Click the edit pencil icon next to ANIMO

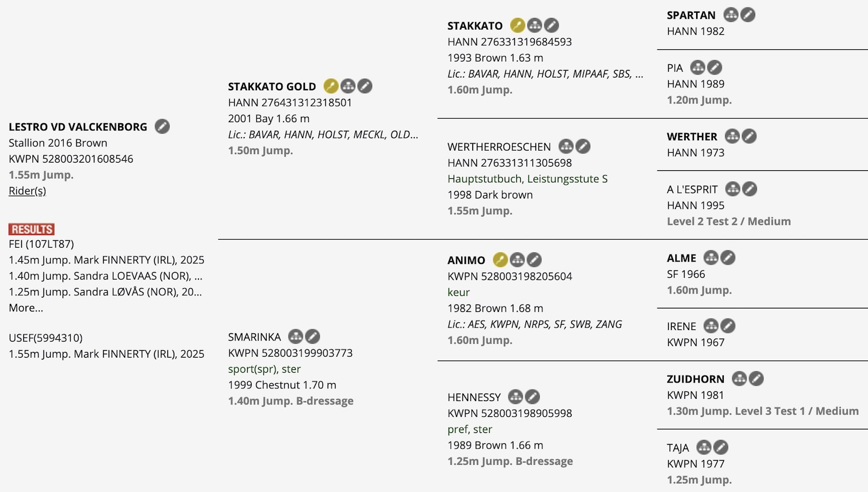coord(534,260)
